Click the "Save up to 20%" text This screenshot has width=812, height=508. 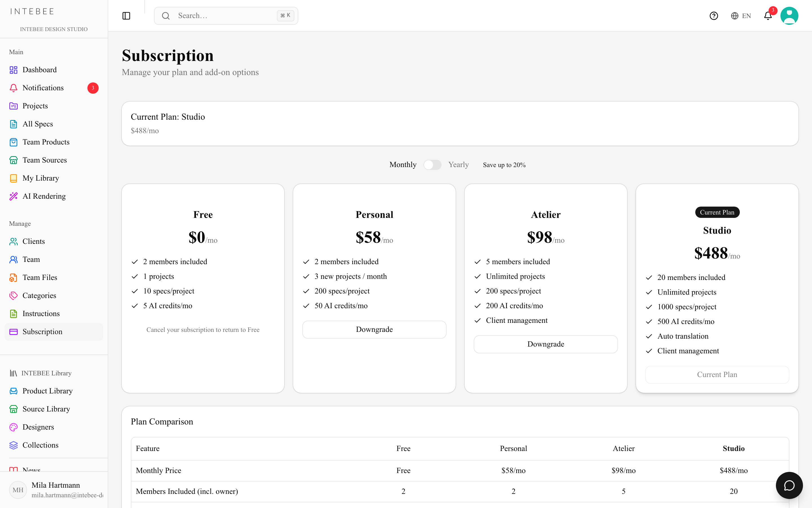pyautogui.click(x=504, y=165)
